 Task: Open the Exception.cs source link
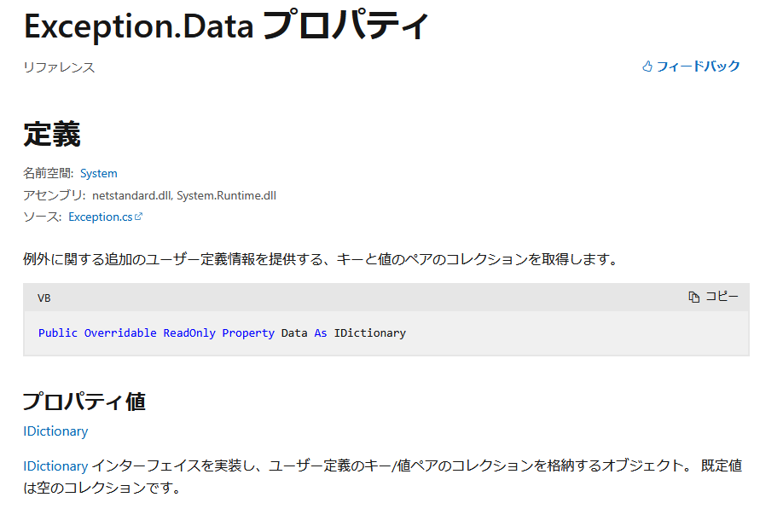[x=100, y=216]
